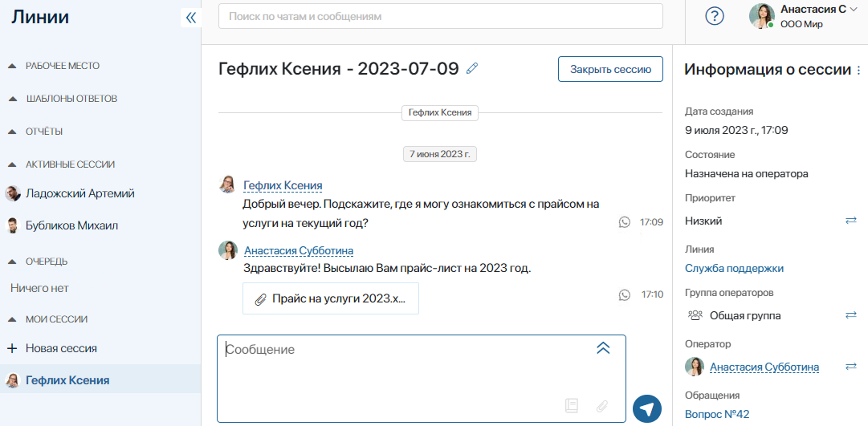Change operator group using arrows next to Общая группа

click(x=851, y=315)
